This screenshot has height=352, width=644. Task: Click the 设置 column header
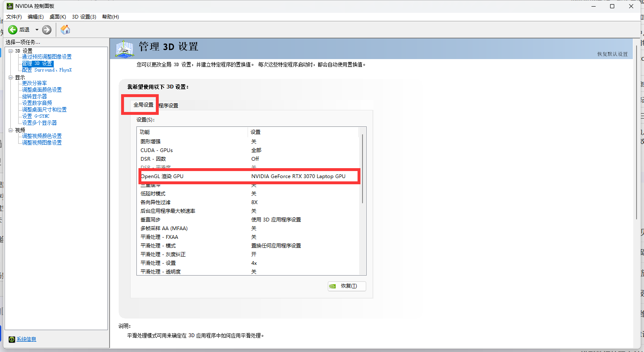pos(303,132)
